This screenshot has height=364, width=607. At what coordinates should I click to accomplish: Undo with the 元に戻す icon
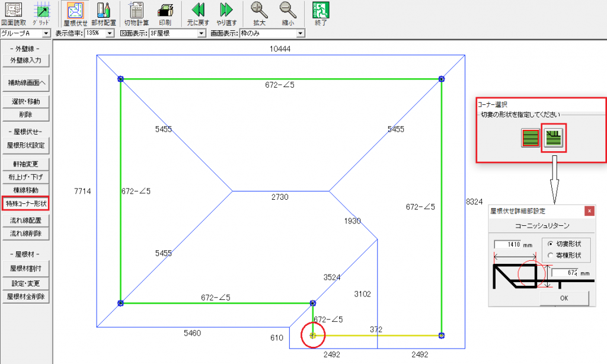pos(198,14)
